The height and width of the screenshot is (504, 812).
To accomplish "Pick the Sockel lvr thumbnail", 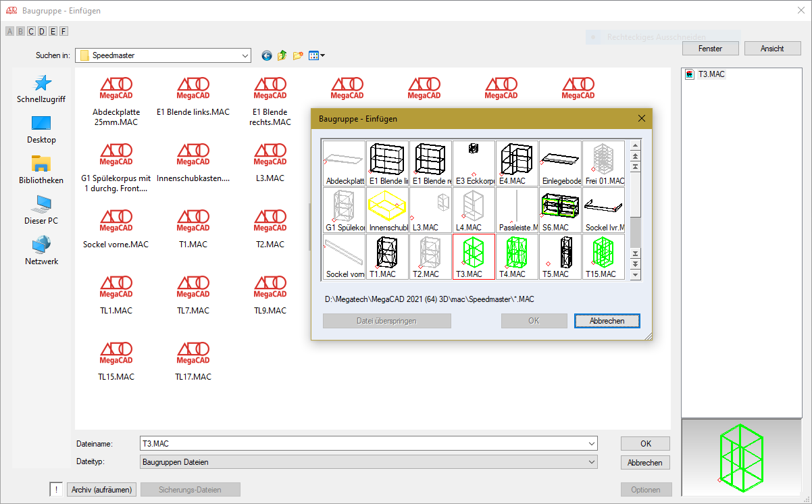I will 603,210.
